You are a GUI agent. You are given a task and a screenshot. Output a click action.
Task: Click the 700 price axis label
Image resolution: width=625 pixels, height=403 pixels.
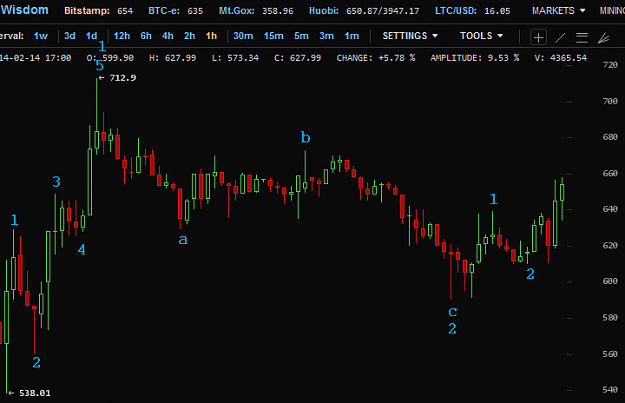tap(610, 101)
